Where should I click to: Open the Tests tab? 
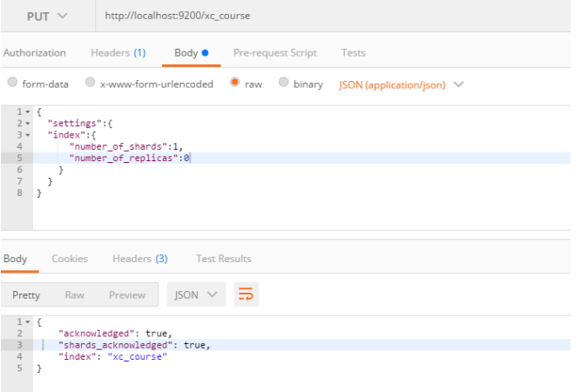[x=354, y=53]
